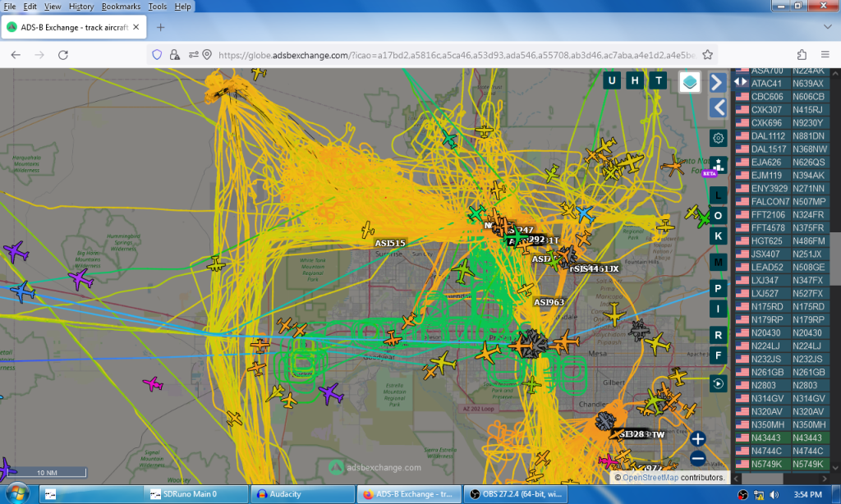The width and height of the screenshot is (841, 504).
Task: Open the File menu
Action: pyautogui.click(x=10, y=7)
